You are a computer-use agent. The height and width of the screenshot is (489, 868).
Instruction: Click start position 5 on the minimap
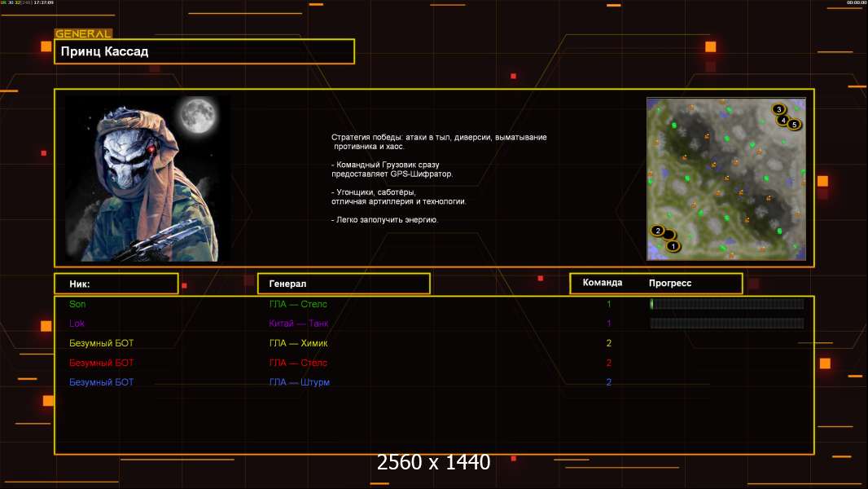(x=794, y=125)
